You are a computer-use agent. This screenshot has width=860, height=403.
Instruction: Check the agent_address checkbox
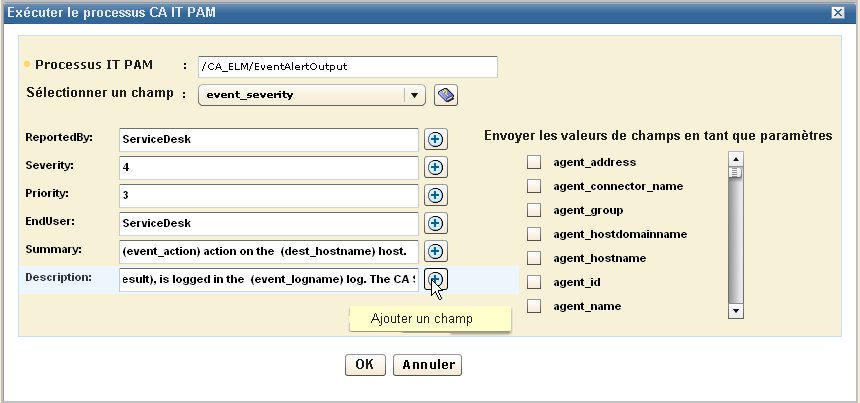pyautogui.click(x=534, y=162)
